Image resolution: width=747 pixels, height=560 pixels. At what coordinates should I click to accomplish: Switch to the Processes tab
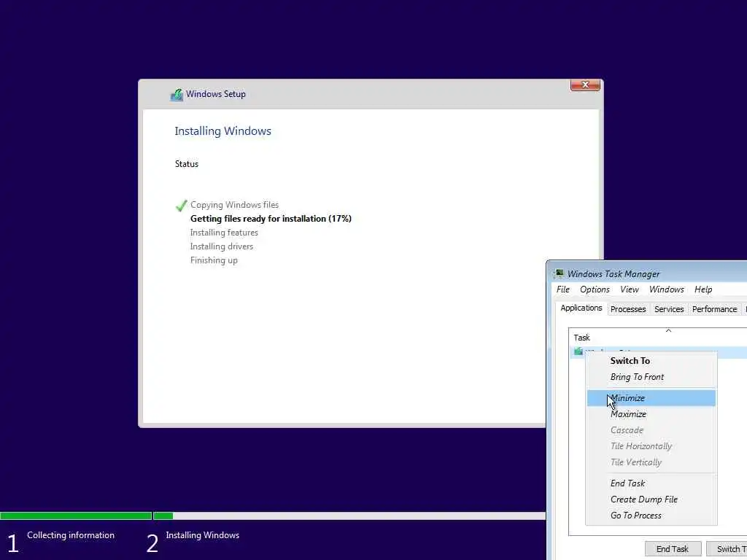pyautogui.click(x=628, y=309)
